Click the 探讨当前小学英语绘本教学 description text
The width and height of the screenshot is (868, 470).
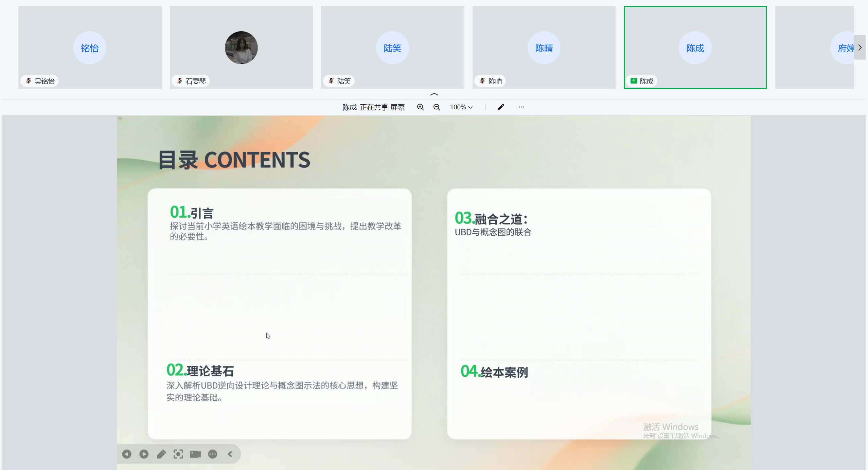pos(285,231)
